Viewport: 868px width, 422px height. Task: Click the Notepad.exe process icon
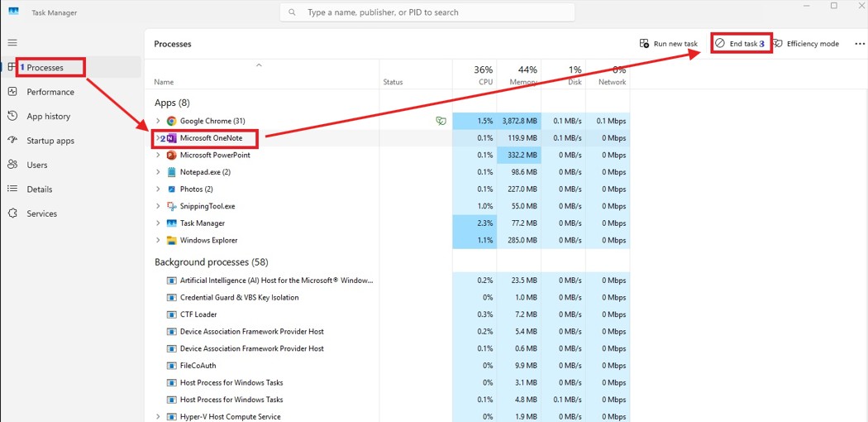172,172
